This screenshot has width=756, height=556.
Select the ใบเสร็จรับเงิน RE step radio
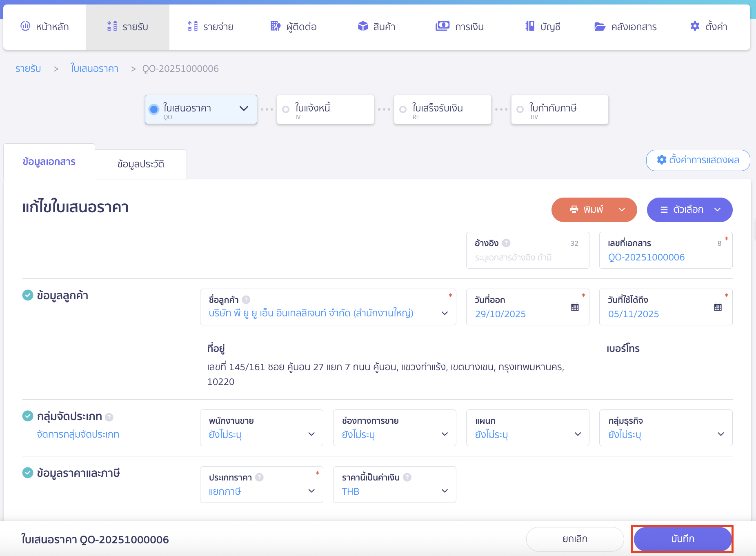pyautogui.click(x=403, y=109)
